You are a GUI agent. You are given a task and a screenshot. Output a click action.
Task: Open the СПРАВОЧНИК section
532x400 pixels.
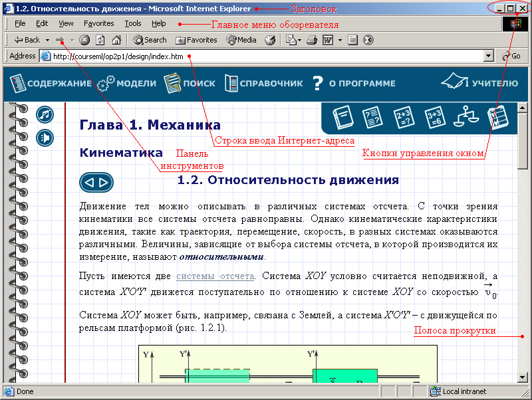pyautogui.click(x=263, y=84)
